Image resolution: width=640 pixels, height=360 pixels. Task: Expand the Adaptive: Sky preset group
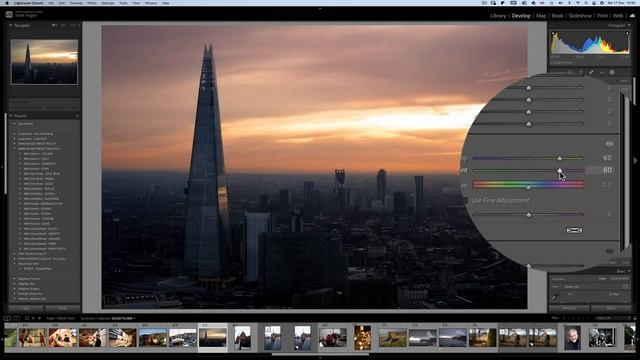coord(14,284)
